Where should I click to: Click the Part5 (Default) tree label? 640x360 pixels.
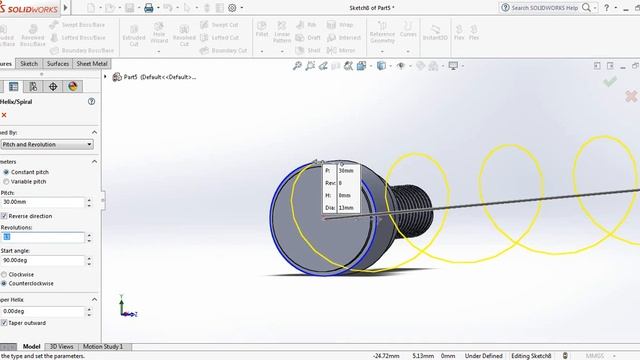[x=160, y=77]
